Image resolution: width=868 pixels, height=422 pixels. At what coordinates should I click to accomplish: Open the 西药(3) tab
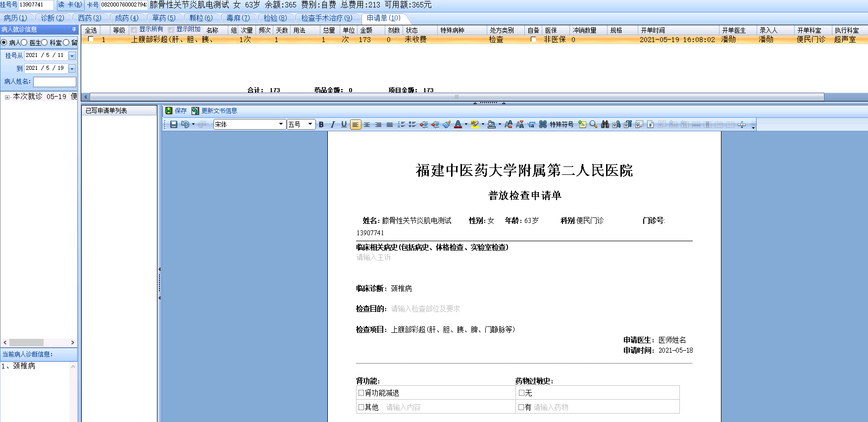(90, 18)
